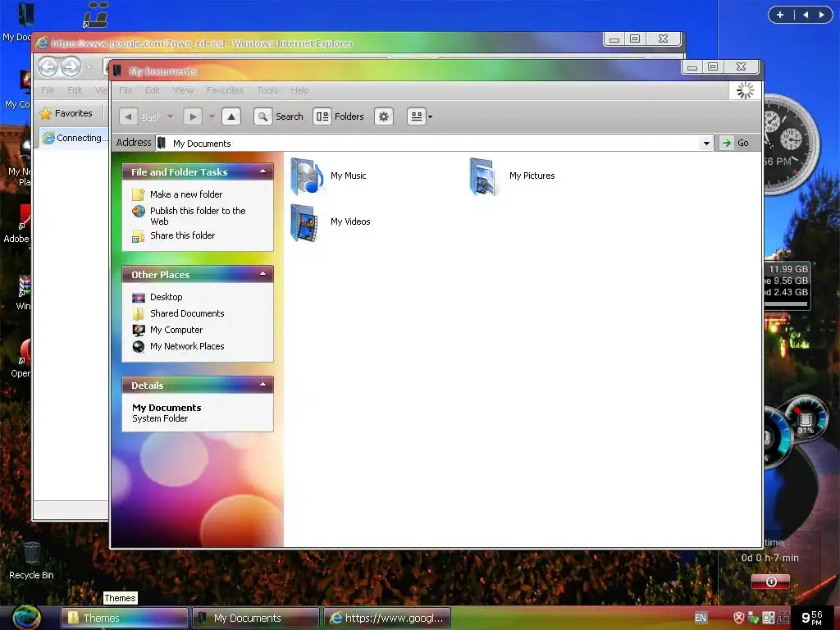Image resolution: width=840 pixels, height=630 pixels.
Task: Click the Internet Explorer forward button
Action: pyautogui.click(x=71, y=67)
